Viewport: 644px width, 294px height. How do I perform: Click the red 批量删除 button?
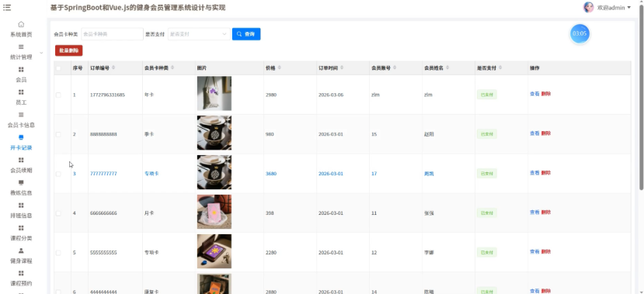pyautogui.click(x=68, y=50)
